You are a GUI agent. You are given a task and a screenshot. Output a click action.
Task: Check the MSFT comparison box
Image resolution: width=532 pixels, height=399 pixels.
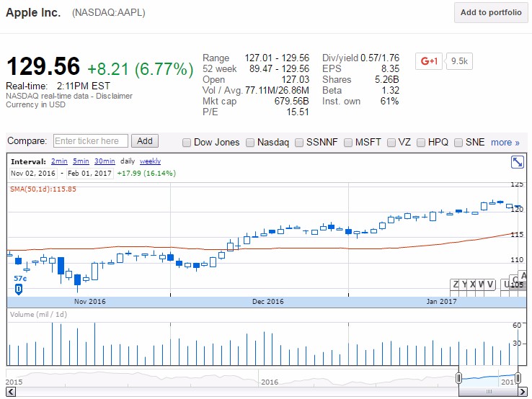pyautogui.click(x=347, y=143)
